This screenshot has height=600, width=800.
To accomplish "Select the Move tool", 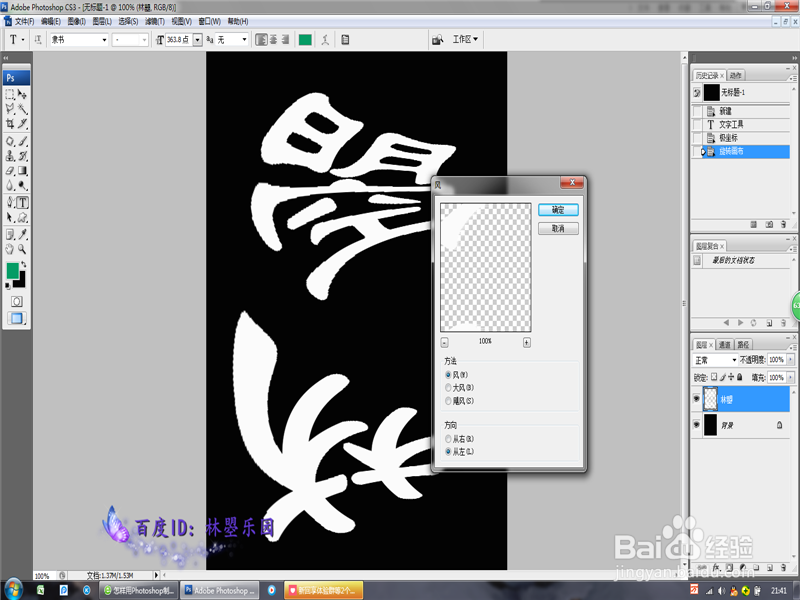I will 22,94.
